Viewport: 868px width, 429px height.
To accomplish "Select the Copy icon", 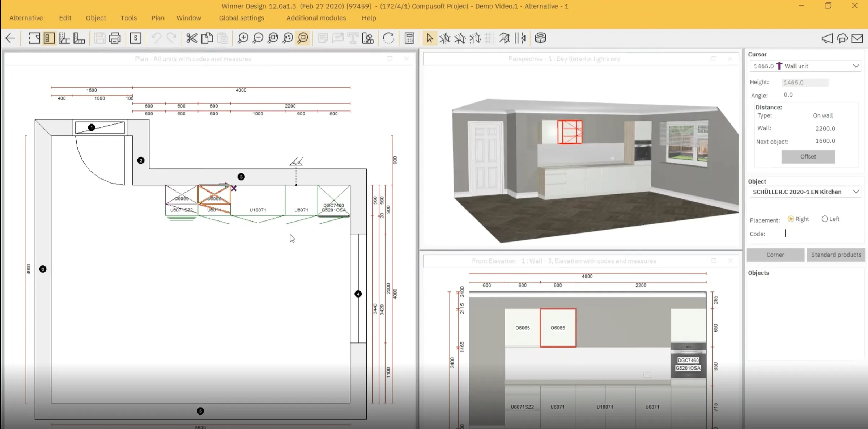I will pyautogui.click(x=207, y=38).
